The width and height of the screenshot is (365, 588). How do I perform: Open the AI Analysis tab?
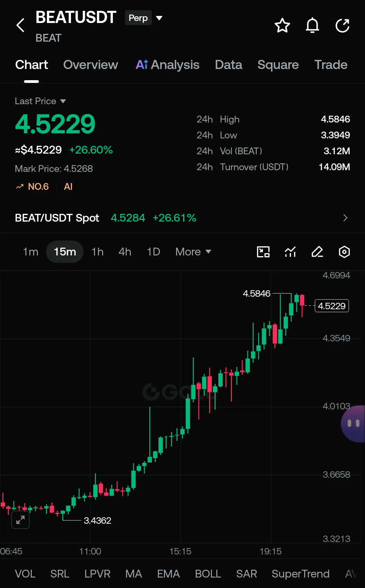point(168,65)
